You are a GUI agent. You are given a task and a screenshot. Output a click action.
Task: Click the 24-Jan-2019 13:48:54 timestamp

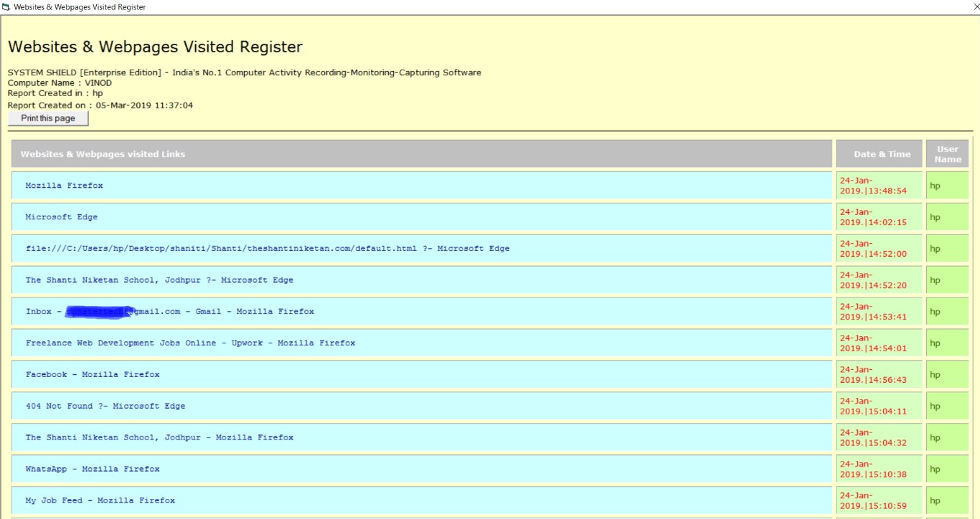pos(879,186)
